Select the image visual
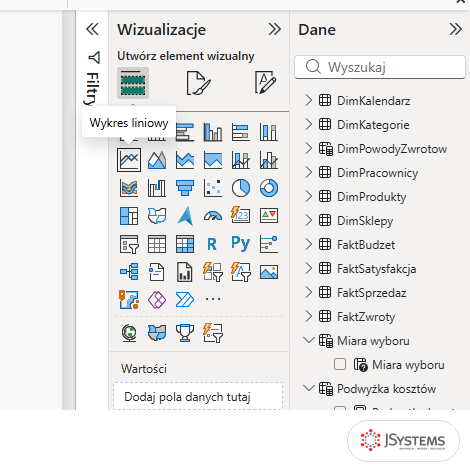 pyautogui.click(x=269, y=272)
